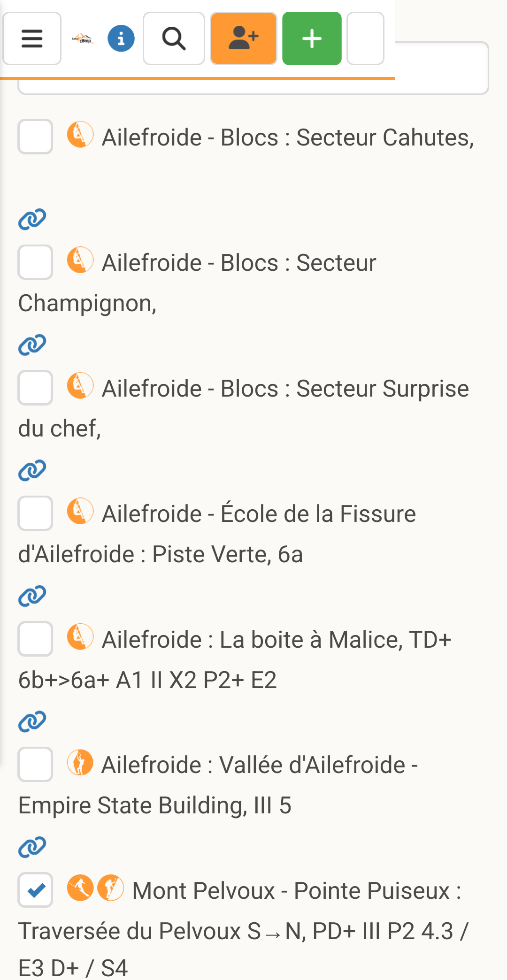Click the orange add-user button
507x980 pixels.
click(244, 38)
